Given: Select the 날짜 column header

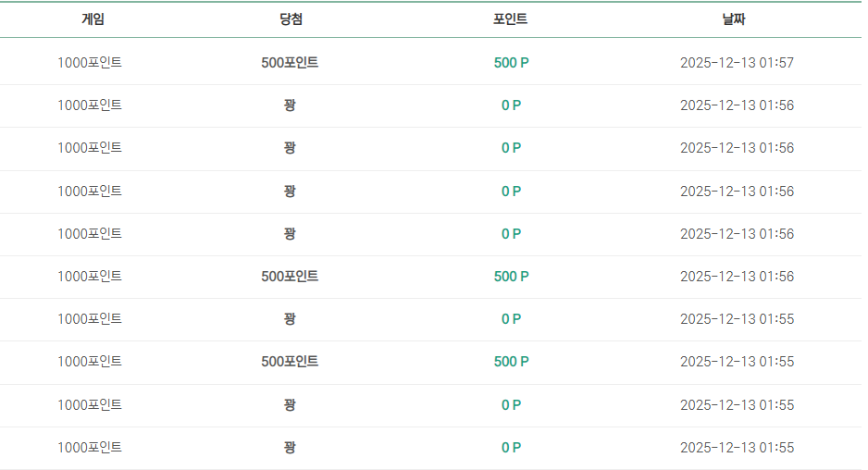Looking at the screenshot, I should tap(734, 19).
